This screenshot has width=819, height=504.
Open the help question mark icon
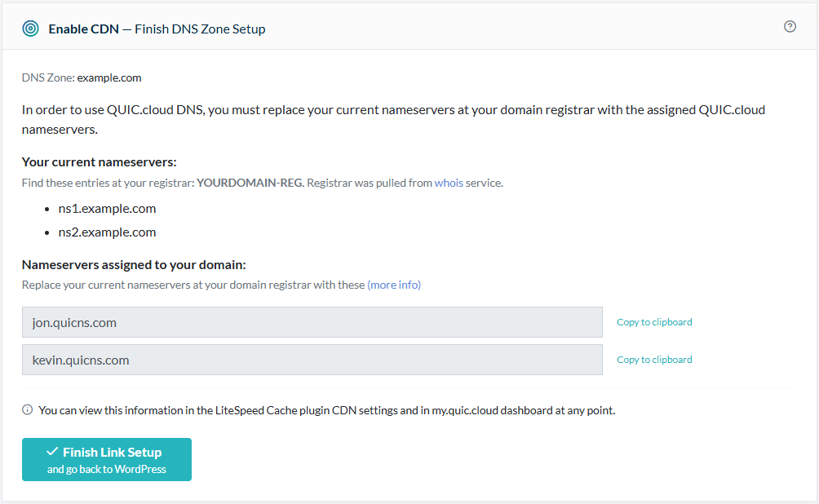(x=790, y=27)
